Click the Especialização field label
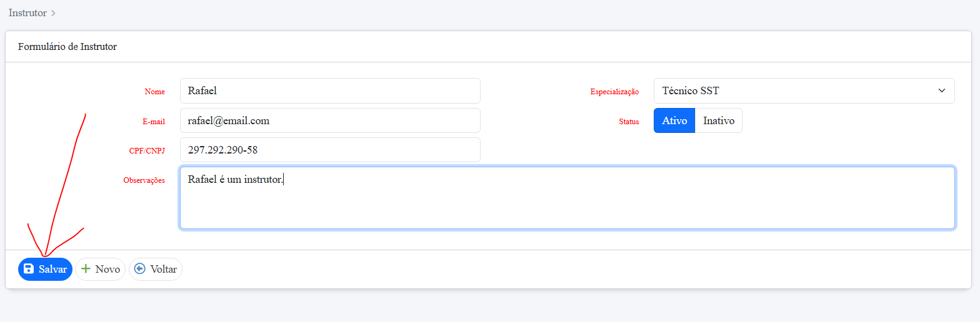The height and width of the screenshot is (322, 980). (614, 92)
